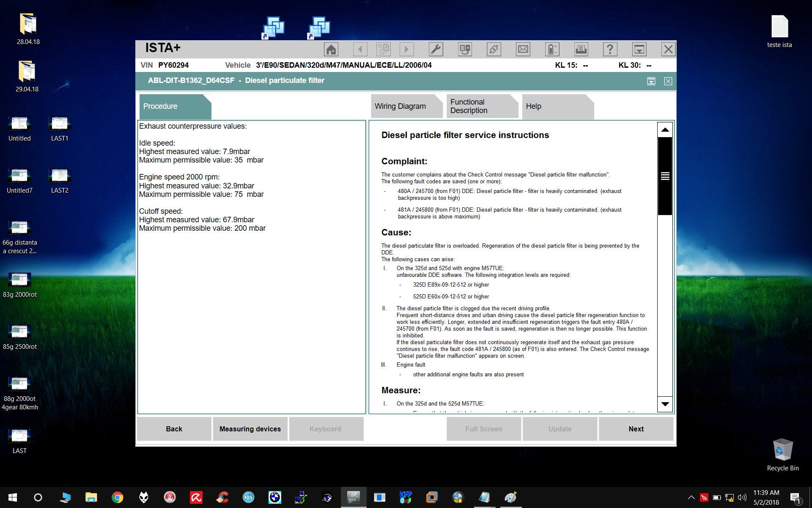
Task: Open the Functional Description tab
Action: pos(483,106)
